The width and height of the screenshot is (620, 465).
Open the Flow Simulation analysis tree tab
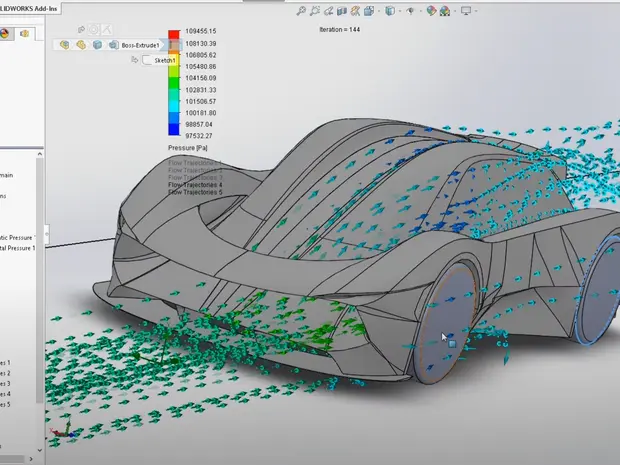[25, 34]
